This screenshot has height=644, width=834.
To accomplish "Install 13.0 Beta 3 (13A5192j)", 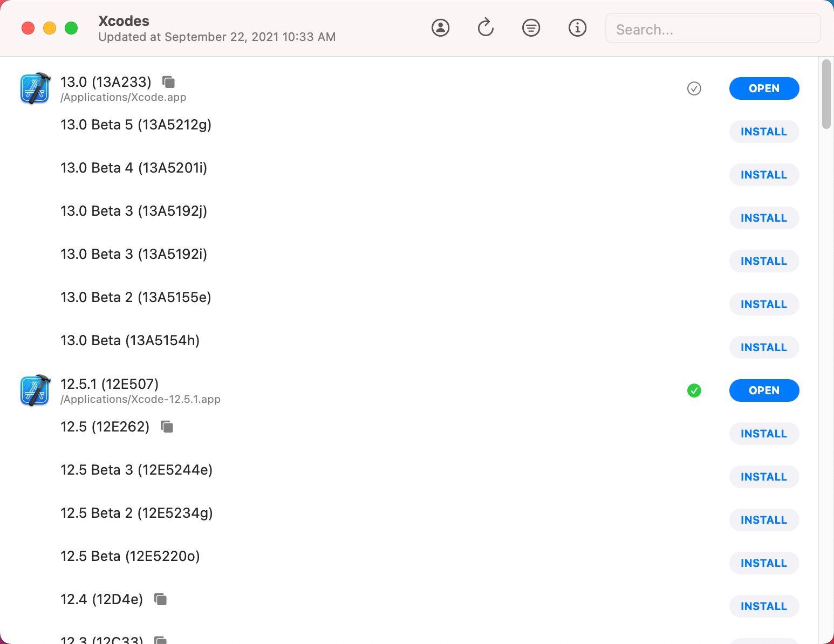I will (x=764, y=218).
